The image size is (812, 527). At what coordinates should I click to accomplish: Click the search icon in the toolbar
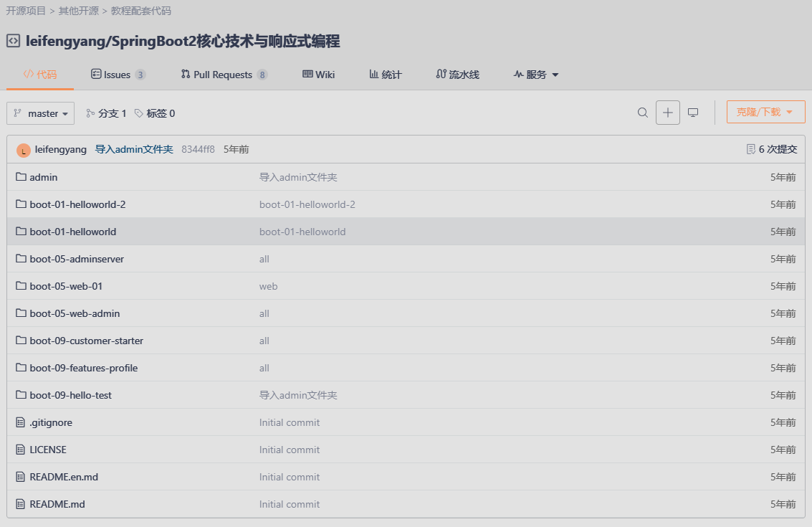(643, 113)
